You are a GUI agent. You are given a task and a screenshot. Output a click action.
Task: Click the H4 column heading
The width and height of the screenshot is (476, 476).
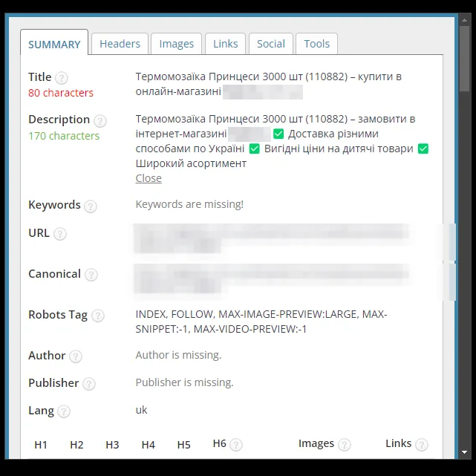[x=148, y=445]
